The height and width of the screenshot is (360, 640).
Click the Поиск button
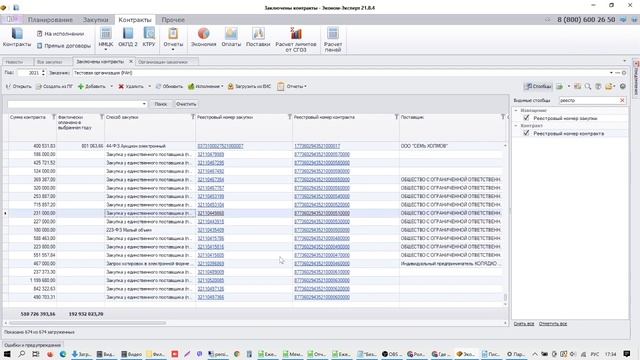pyautogui.click(x=161, y=104)
